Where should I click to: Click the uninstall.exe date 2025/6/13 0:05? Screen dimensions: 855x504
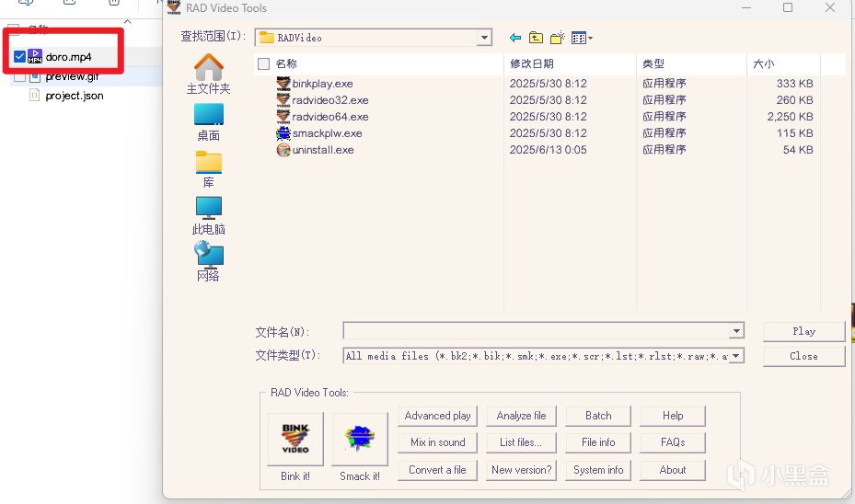point(548,150)
